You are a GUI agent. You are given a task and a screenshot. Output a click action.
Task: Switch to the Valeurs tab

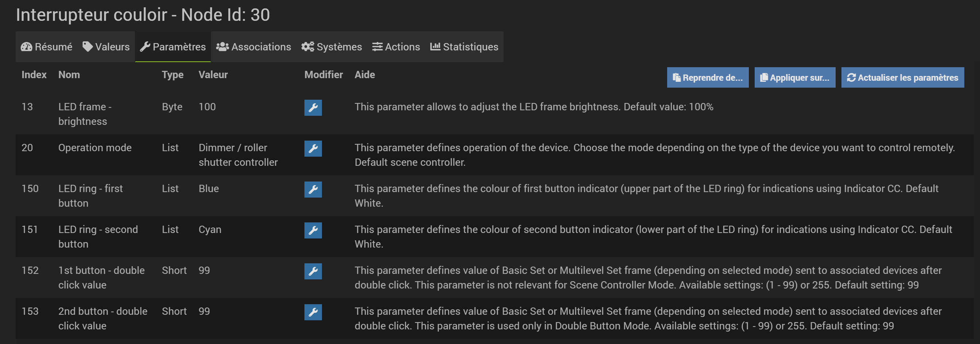click(106, 47)
